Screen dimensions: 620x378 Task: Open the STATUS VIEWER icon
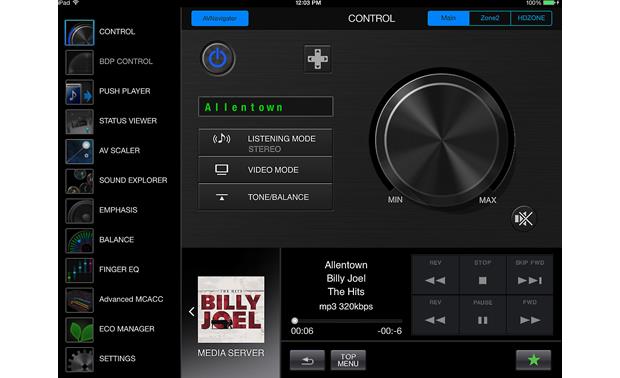point(79,121)
